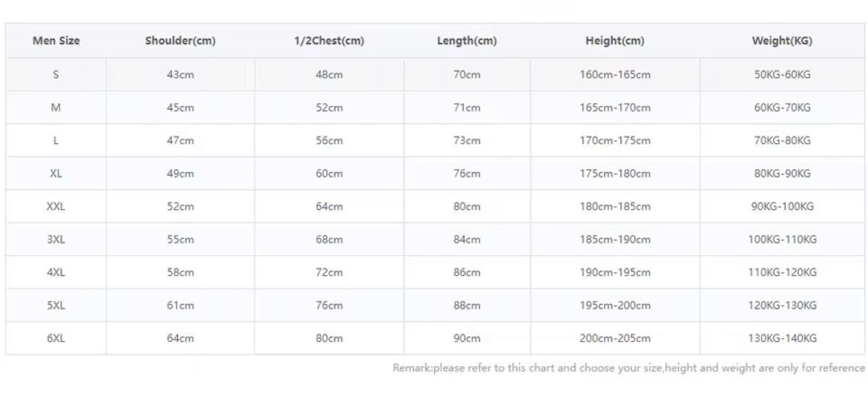
Task: Select the Height(cm) column header
Action: [614, 41]
